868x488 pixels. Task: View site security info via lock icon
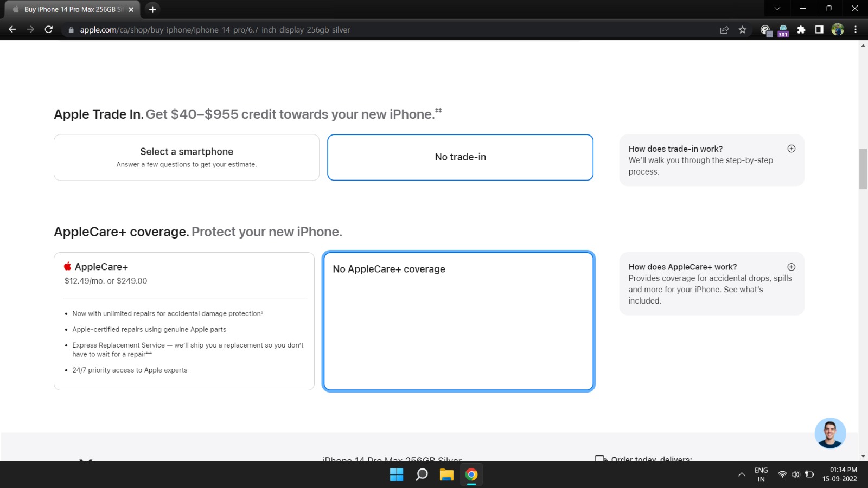(x=71, y=30)
